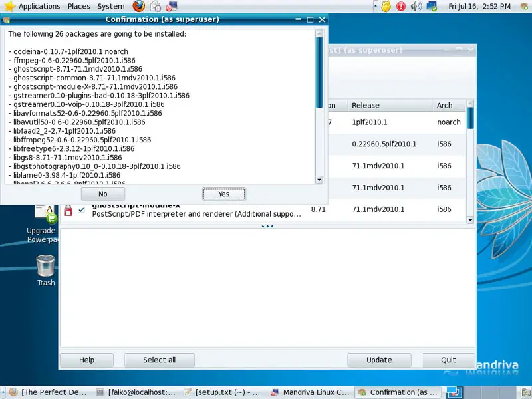Click the pane divider handle with three dots

(x=267, y=226)
